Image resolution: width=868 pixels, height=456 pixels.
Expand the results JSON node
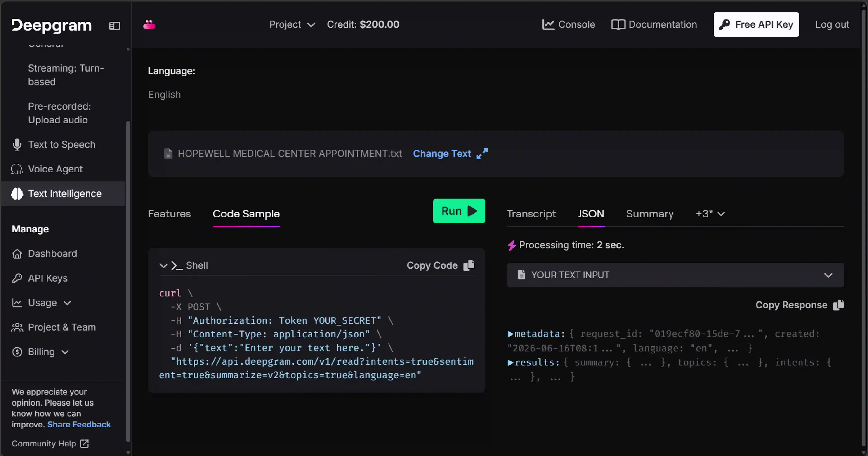pos(510,363)
